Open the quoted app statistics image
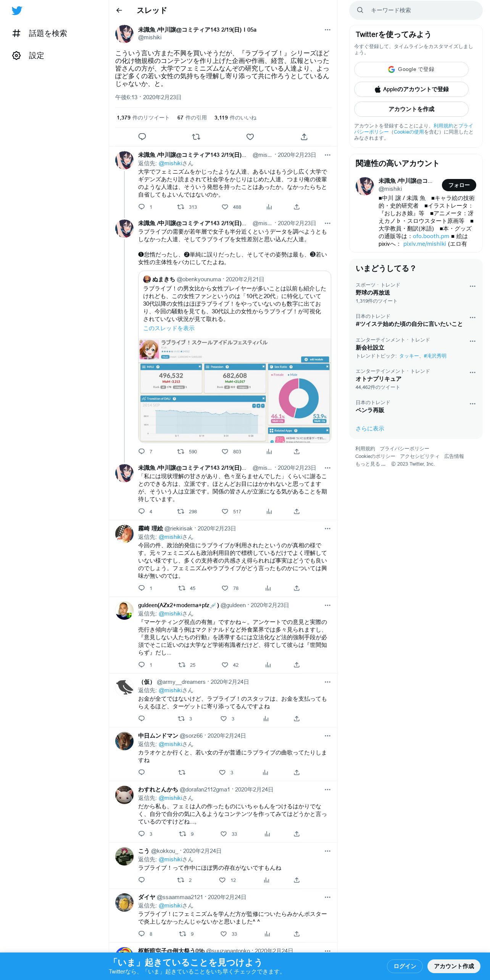 pyautogui.click(x=235, y=390)
